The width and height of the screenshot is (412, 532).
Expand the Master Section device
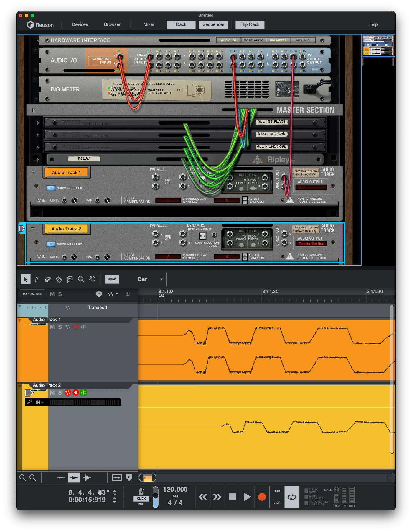33,110
